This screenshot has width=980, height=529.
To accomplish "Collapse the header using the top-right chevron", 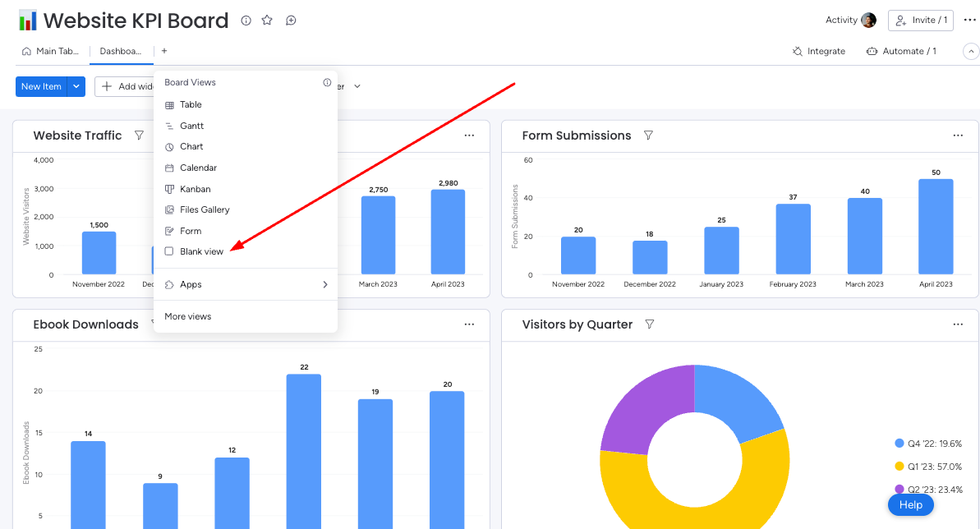I will coord(971,51).
